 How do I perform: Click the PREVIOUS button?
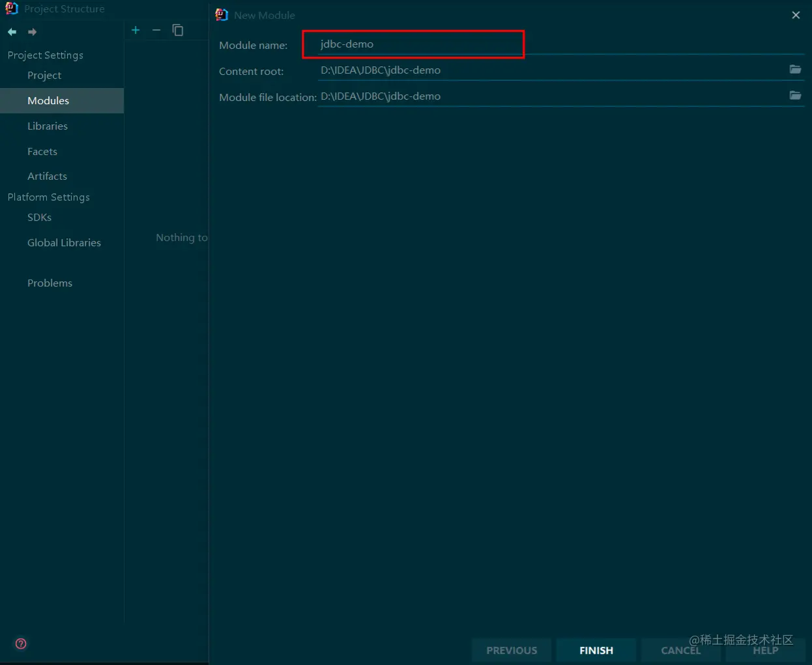pos(512,650)
